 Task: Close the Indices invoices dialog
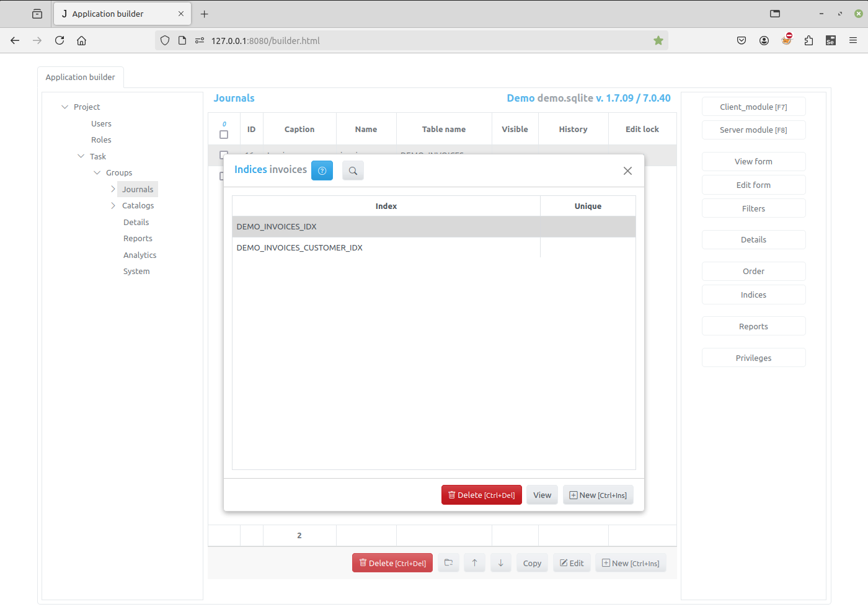click(627, 171)
